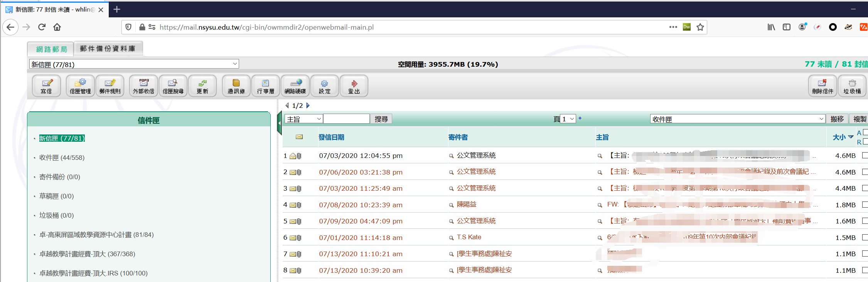The image size is (868, 282).
Task: Tick checkbox for 07/13/2020 11:10:21 message
Action: (x=865, y=253)
